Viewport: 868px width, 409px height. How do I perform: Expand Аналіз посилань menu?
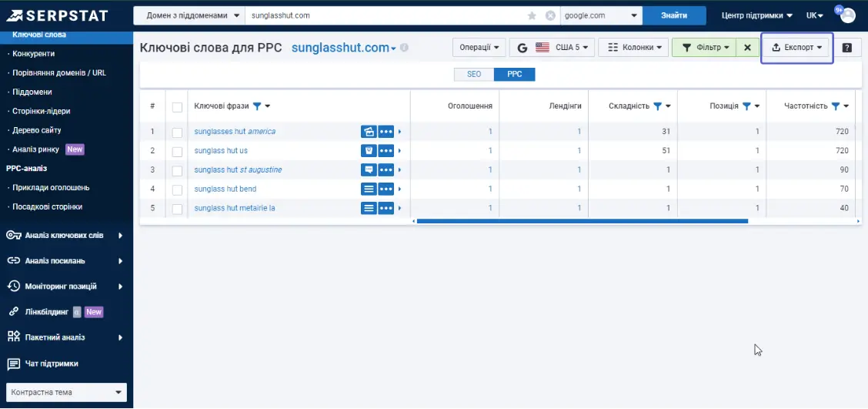66,261
